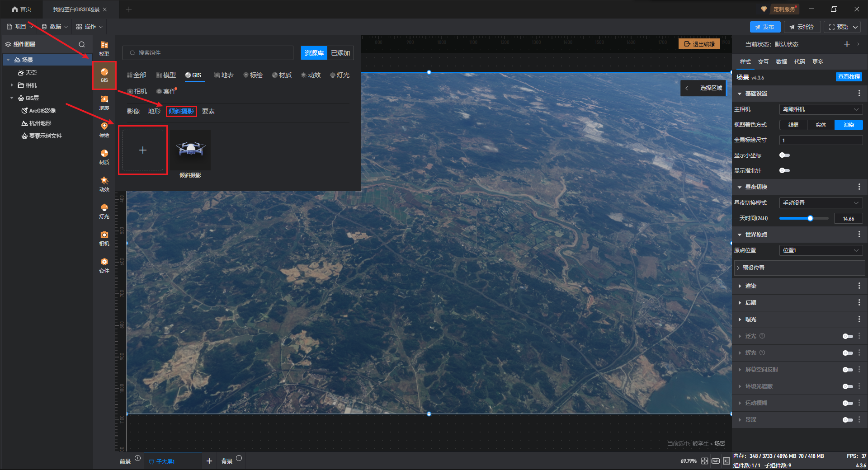Viewport: 868px width, 470px height.
Task: Switch to the 交互 tab in properties panel
Action: pos(763,62)
